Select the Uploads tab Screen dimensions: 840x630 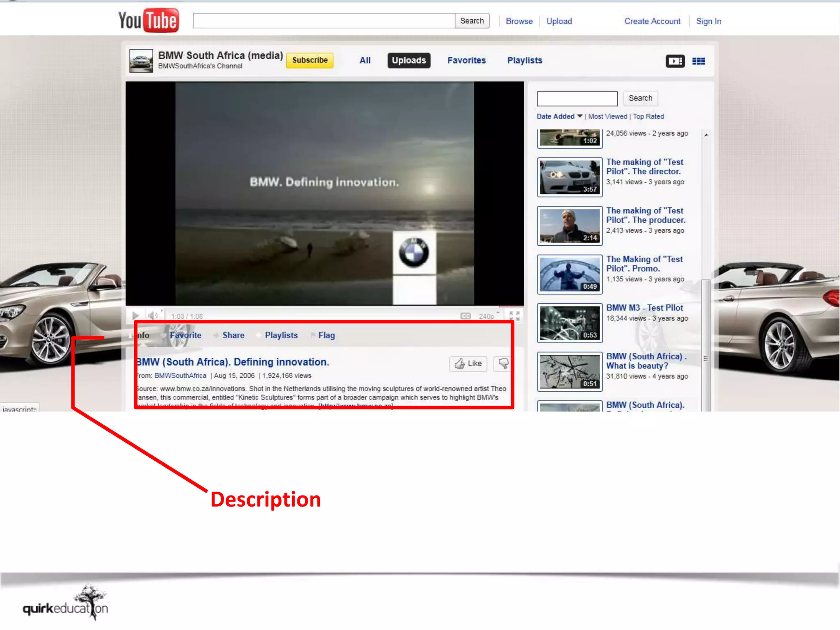(x=409, y=60)
